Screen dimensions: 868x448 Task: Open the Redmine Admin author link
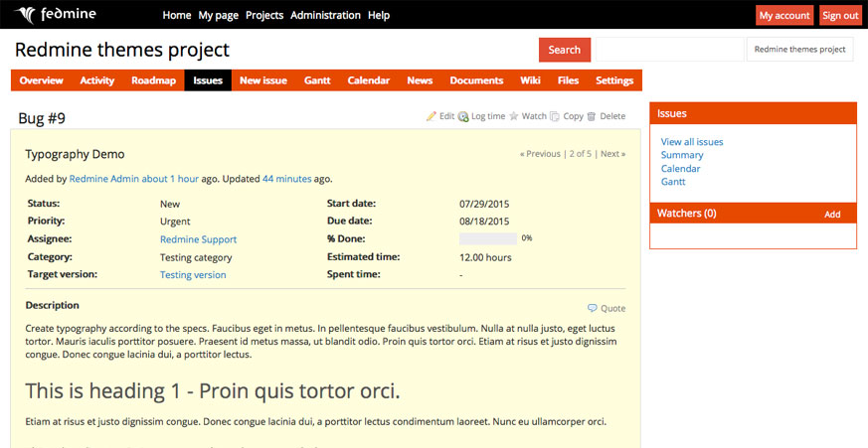(x=104, y=179)
